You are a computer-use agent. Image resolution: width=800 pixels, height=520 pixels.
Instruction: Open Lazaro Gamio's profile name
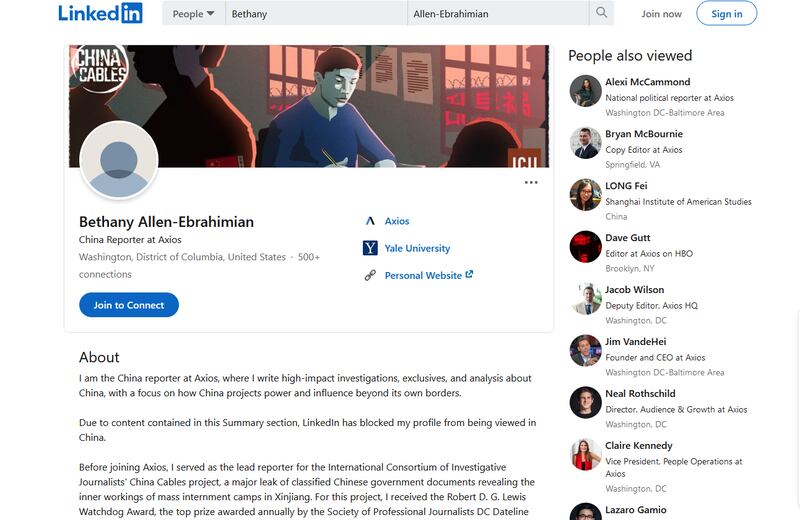(636, 510)
